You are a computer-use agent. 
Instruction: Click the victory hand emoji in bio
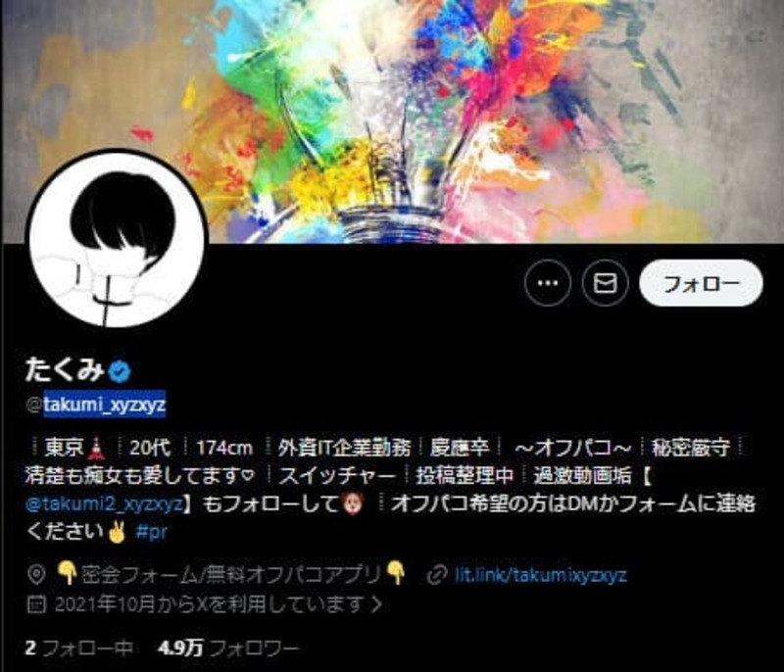pos(118,532)
